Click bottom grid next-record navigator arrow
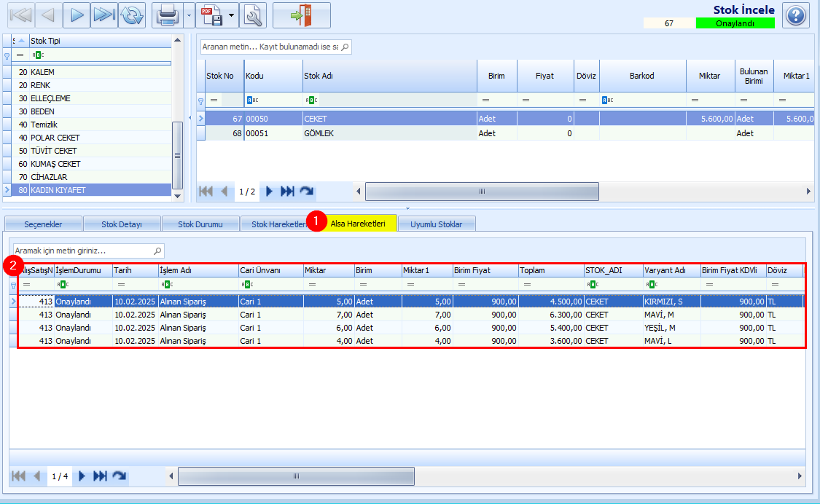820x504 pixels. pyautogui.click(x=82, y=476)
